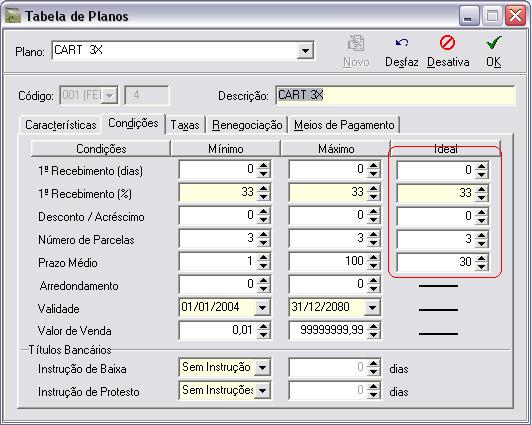532x425 pixels.
Task: Decrease Número de Parcelas ideal value
Action: [481, 243]
